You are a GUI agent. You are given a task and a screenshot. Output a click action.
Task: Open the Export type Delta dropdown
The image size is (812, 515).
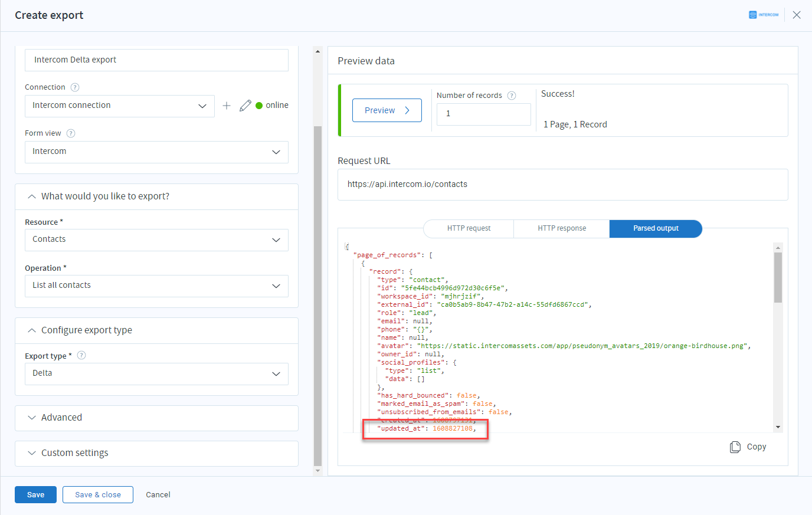coord(156,374)
